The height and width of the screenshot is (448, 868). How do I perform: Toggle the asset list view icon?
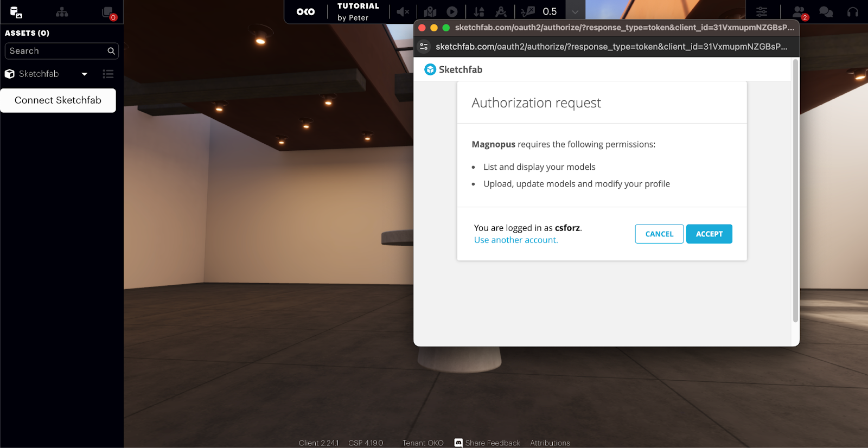click(x=108, y=74)
